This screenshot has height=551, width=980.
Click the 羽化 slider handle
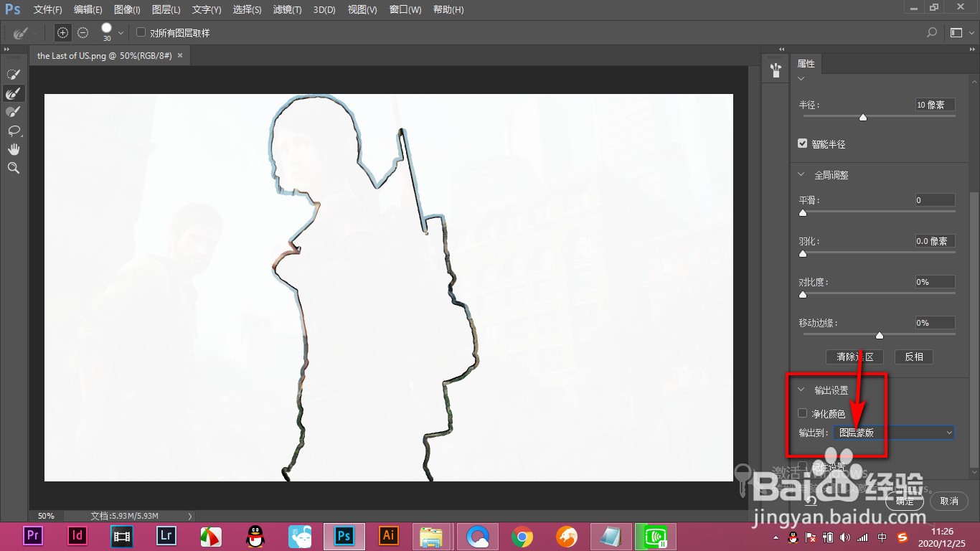(x=803, y=253)
